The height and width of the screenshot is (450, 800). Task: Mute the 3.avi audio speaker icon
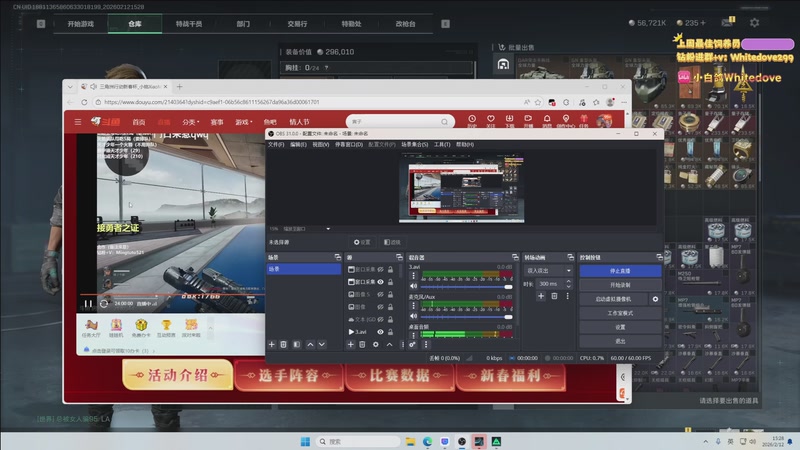[x=413, y=286]
